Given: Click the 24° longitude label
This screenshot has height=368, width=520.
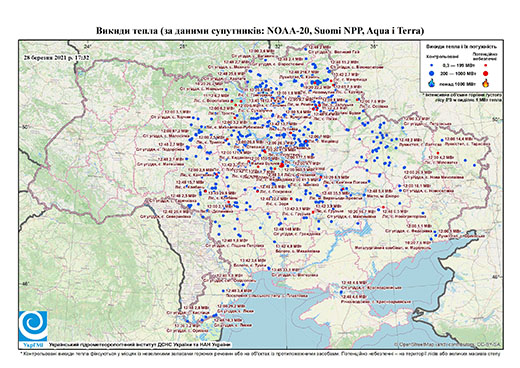Looking at the screenshot, I should pyautogui.click(x=87, y=46).
